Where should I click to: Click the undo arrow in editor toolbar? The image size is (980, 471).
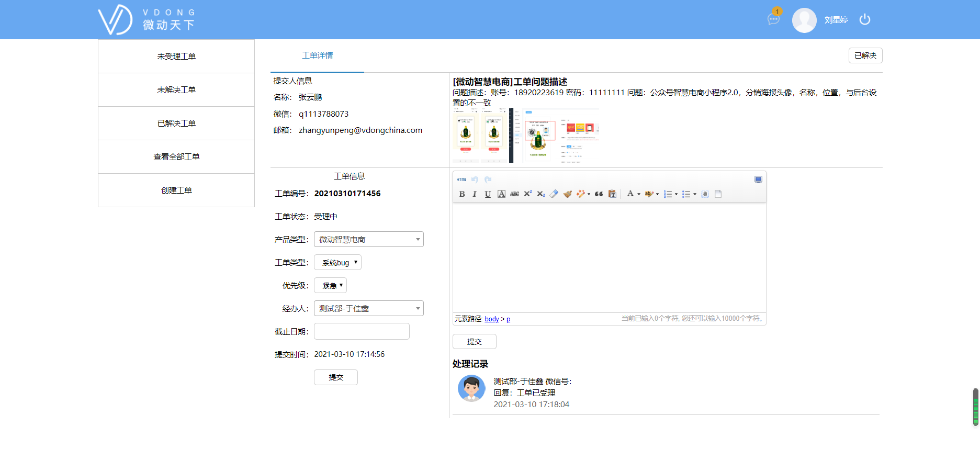[x=475, y=180]
